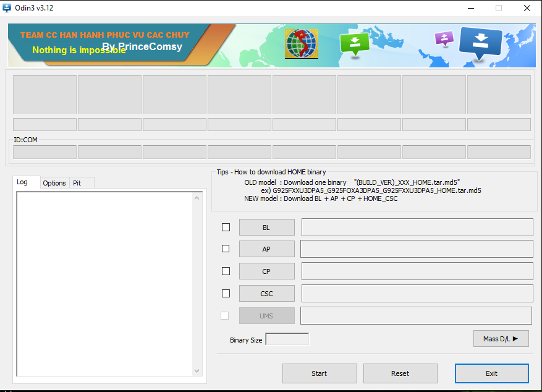Click the purple download bubble icon
The width and height of the screenshot is (542, 392).
click(x=444, y=39)
